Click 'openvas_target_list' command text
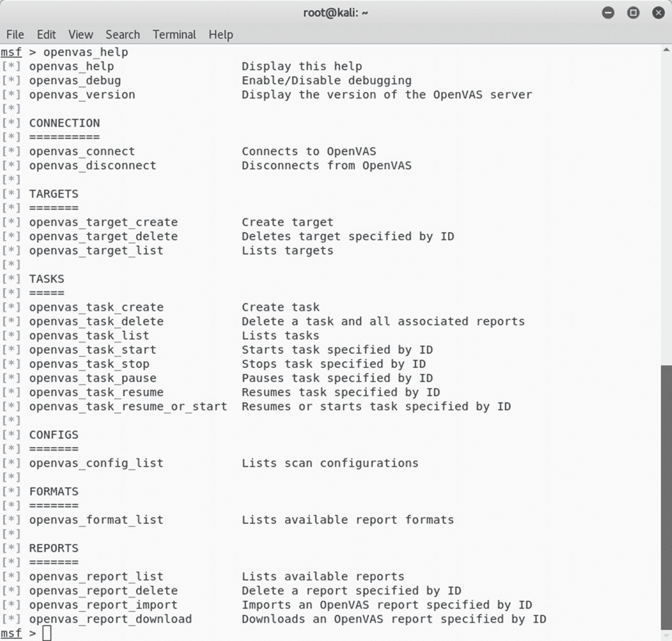Image resolution: width=672 pixels, height=641 pixels. click(96, 250)
